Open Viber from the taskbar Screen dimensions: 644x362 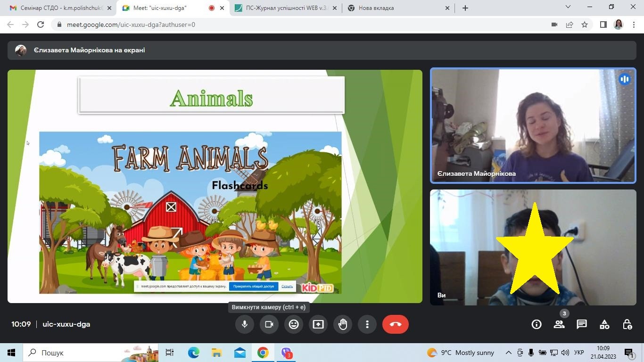coord(287,353)
